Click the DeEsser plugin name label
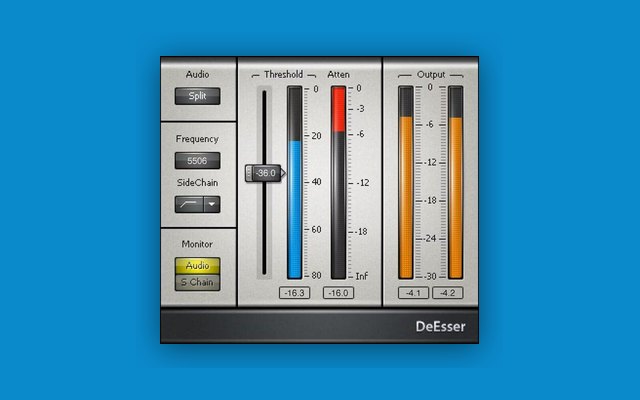Viewport: 640px width, 400px height. point(440,327)
